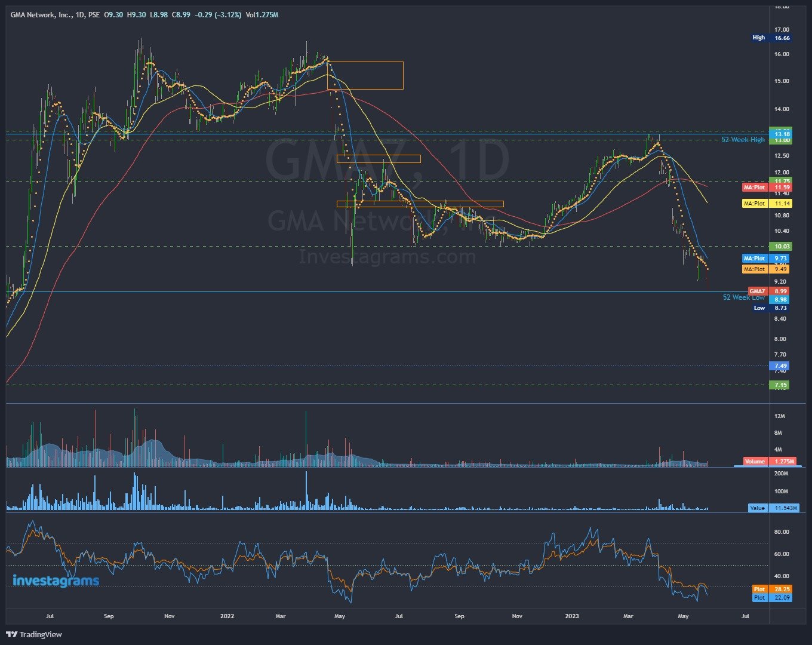
Task: Click 17.00 on the price axis
Action: point(782,30)
